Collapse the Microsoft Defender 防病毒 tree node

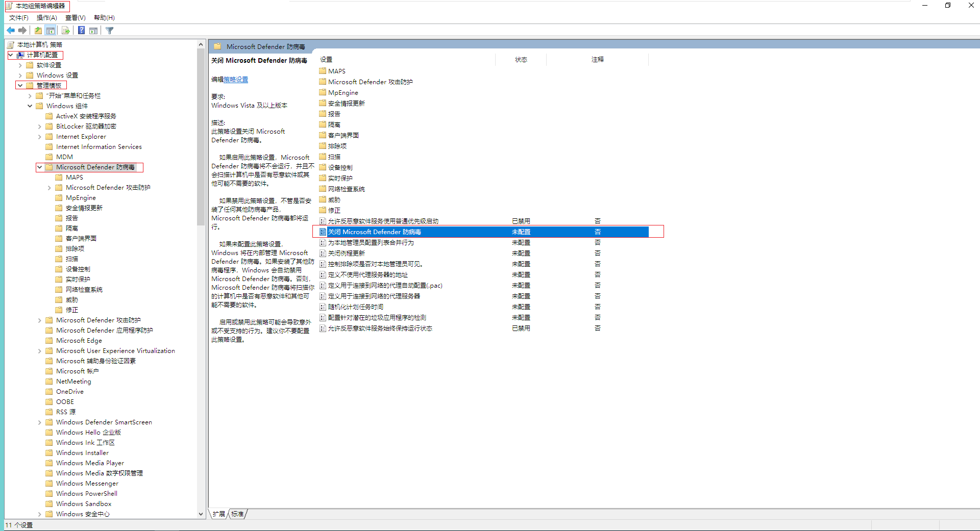pos(40,167)
